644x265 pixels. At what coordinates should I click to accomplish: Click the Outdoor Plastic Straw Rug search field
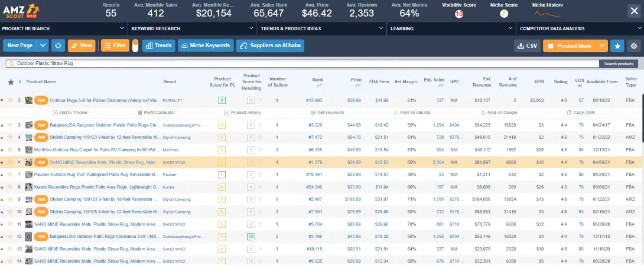pyautogui.click(x=303, y=64)
